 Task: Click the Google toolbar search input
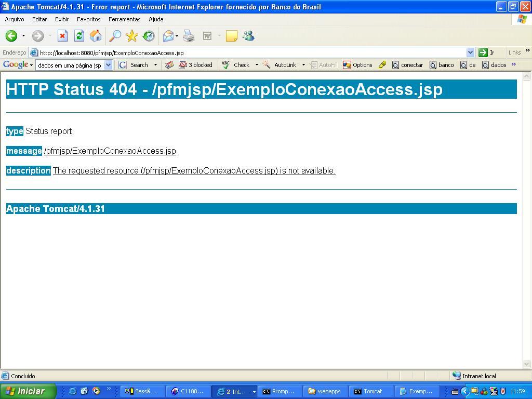[x=70, y=65]
